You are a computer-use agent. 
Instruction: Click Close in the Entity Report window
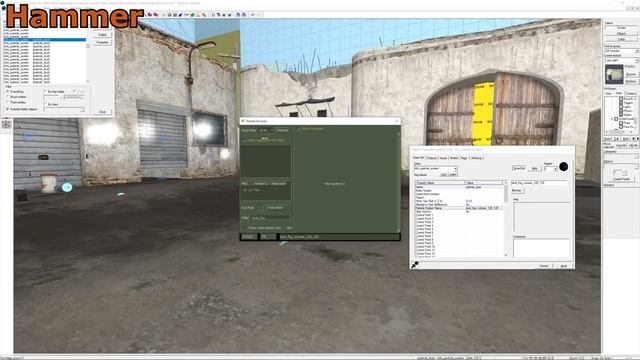pos(102,112)
